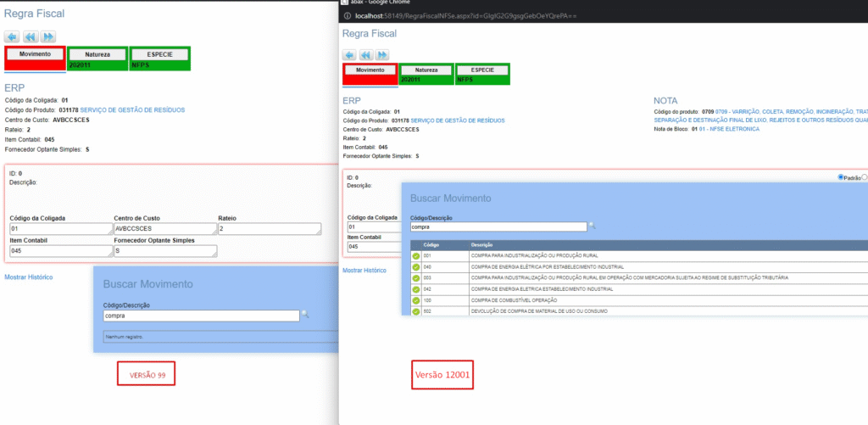Switch to ESPECIE tab in Versão 99 page

point(159,54)
